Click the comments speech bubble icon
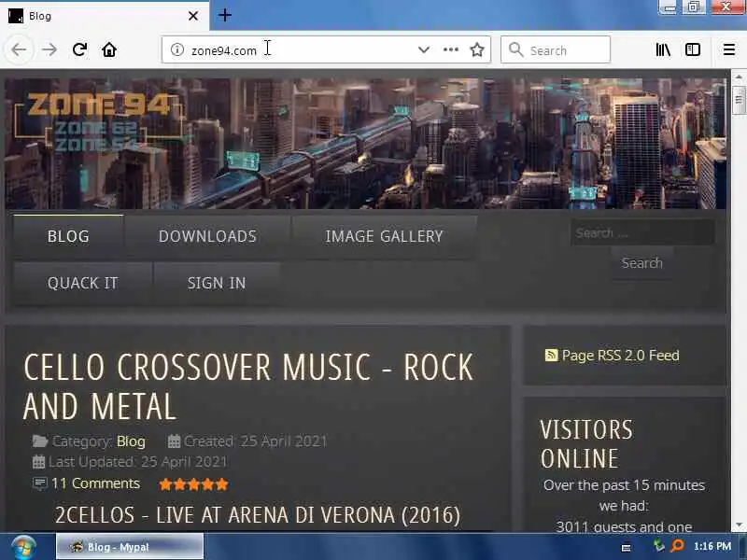Screen dimensions: 747x560 39,483
